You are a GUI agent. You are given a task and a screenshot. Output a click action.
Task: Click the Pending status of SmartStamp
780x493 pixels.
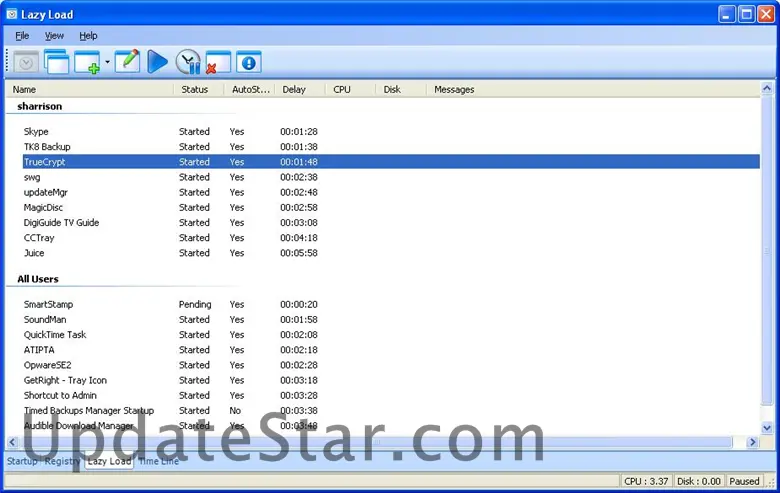[195, 304]
